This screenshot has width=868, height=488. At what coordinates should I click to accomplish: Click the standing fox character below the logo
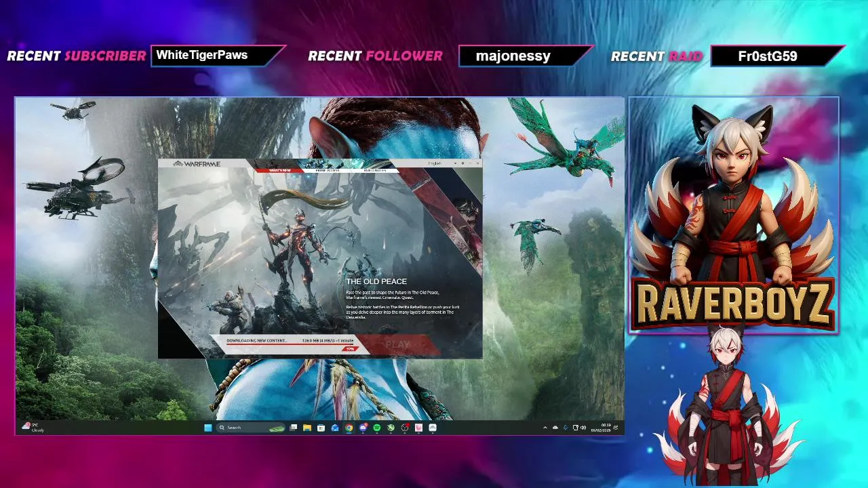coord(729,405)
